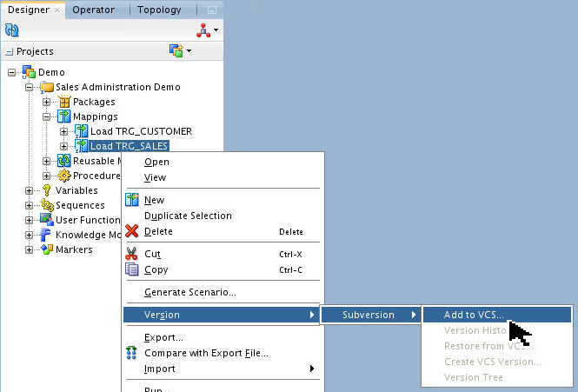
Task: Switch to the Operator tab
Action: (x=93, y=10)
